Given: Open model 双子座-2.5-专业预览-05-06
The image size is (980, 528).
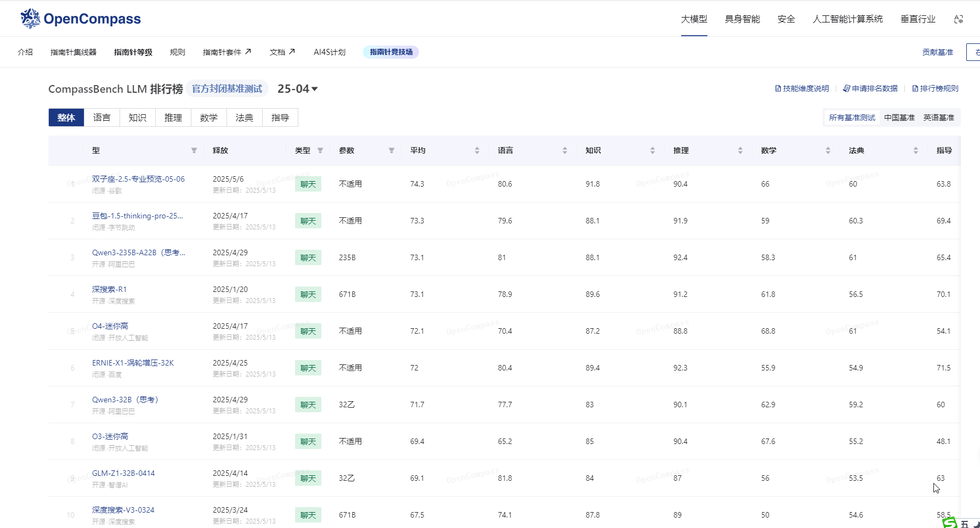Looking at the screenshot, I should pos(138,179).
